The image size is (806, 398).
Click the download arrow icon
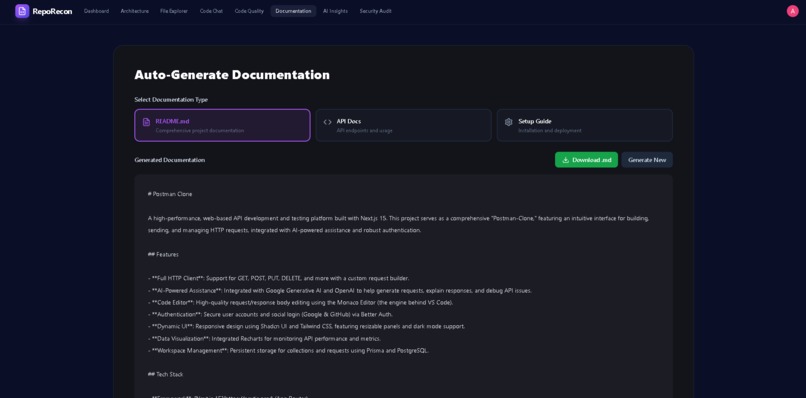click(x=565, y=160)
